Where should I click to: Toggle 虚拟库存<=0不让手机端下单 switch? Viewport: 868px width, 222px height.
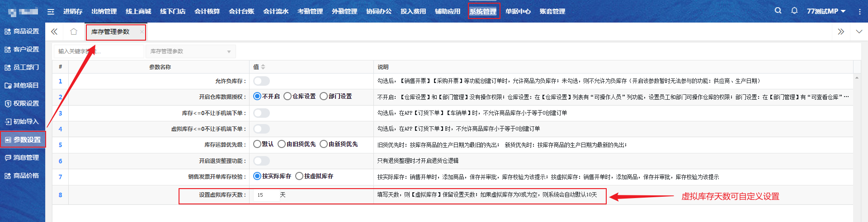pos(261,129)
